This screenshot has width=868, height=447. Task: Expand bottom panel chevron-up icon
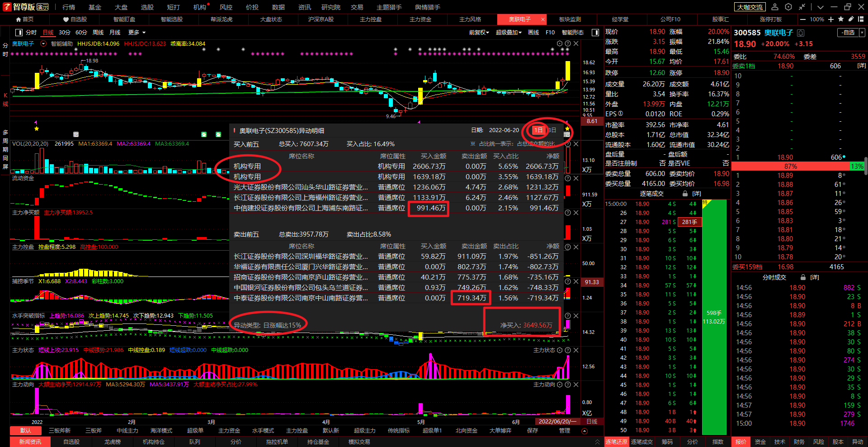[597, 442]
